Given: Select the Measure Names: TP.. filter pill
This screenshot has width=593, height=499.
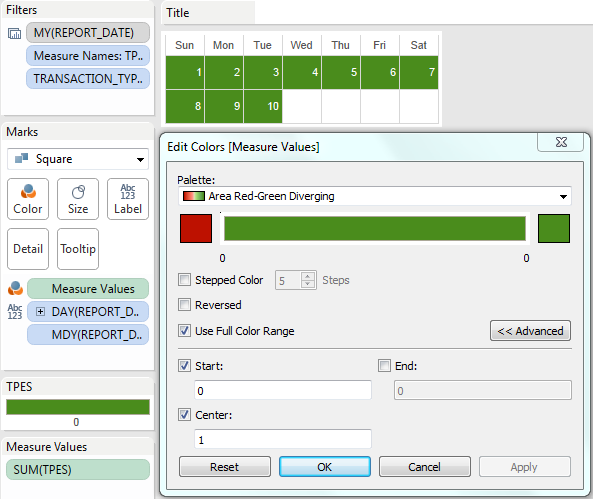Looking at the screenshot, I should 88,56.
